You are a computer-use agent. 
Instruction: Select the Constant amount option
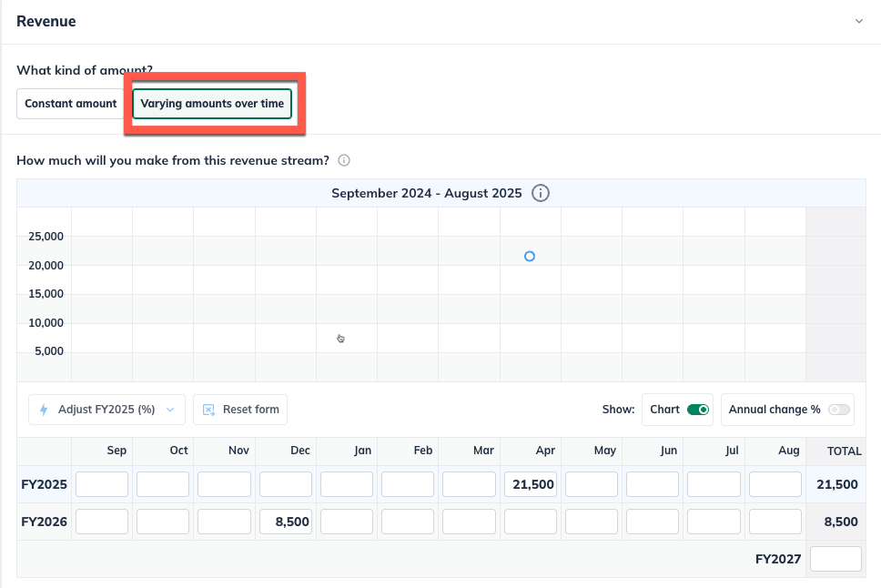click(71, 104)
